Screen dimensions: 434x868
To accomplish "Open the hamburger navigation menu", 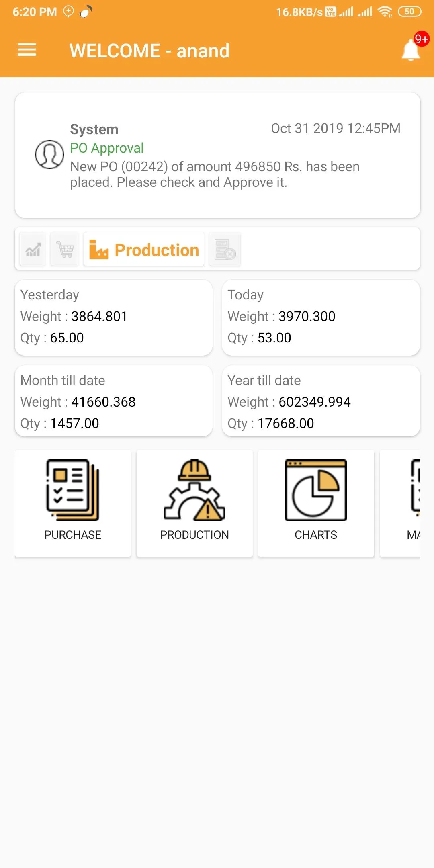I will [27, 50].
